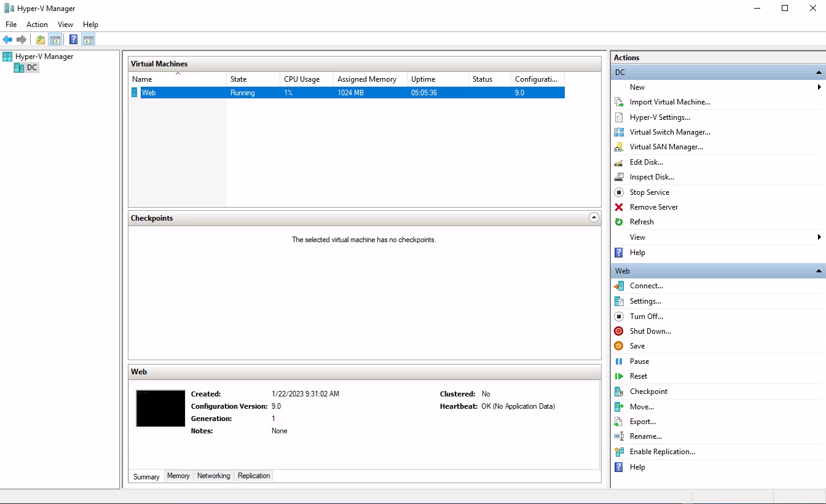This screenshot has height=504, width=826.
Task: Click the Web VM Settings icon
Action: tap(619, 301)
